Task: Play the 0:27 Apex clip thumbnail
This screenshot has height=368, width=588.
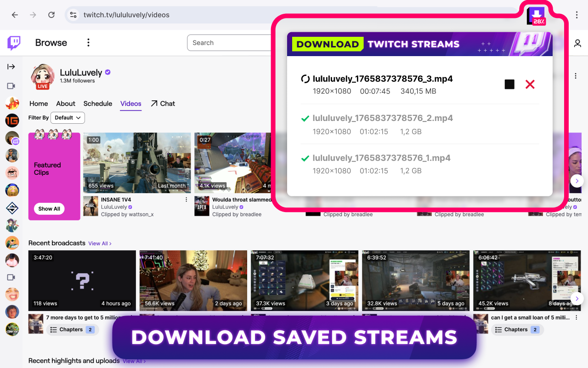Action: click(x=233, y=163)
